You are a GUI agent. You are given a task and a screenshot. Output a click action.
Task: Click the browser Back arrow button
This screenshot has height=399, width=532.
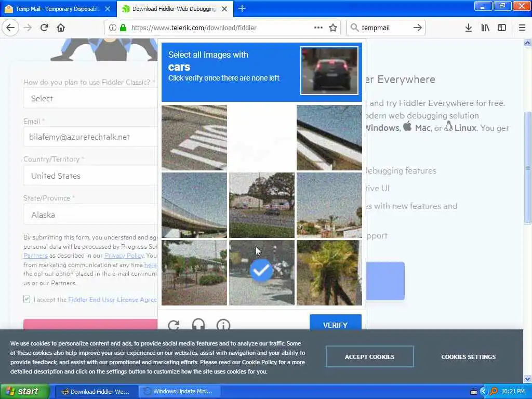[x=10, y=28]
